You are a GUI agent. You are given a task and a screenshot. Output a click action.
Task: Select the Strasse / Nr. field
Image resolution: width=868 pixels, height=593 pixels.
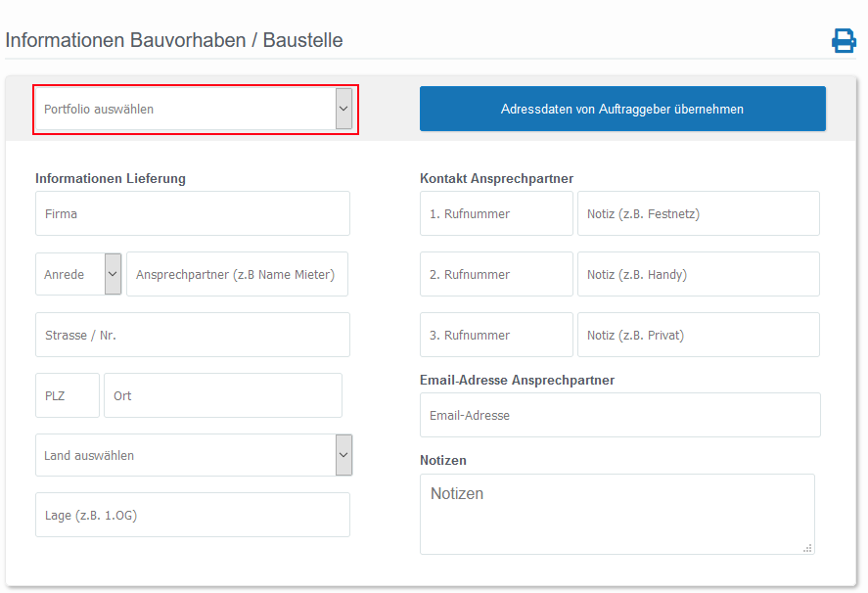coord(193,335)
